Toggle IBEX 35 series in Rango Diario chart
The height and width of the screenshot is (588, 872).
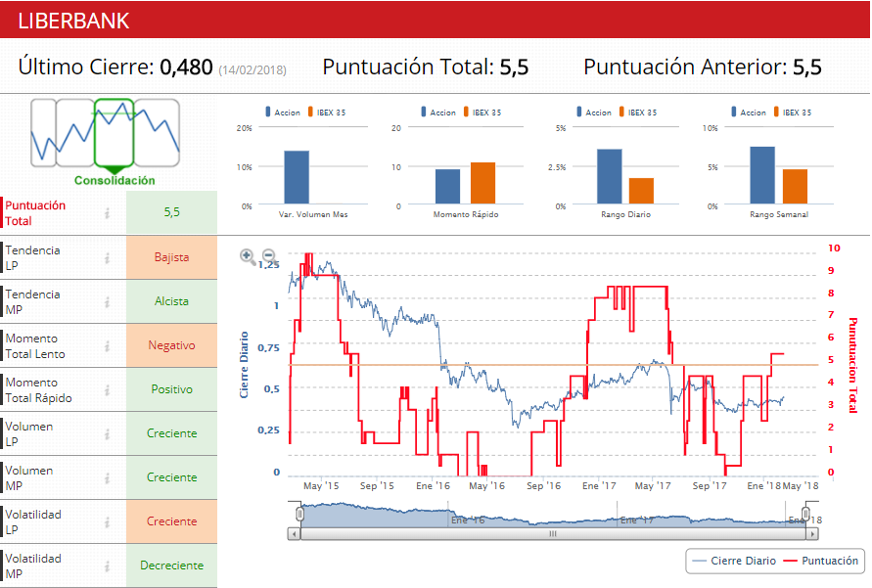point(638,113)
